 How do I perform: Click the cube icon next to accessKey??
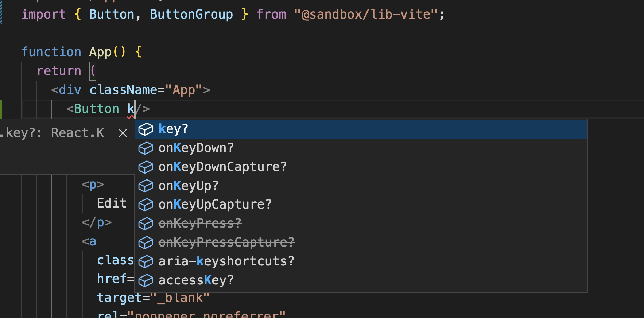click(146, 280)
